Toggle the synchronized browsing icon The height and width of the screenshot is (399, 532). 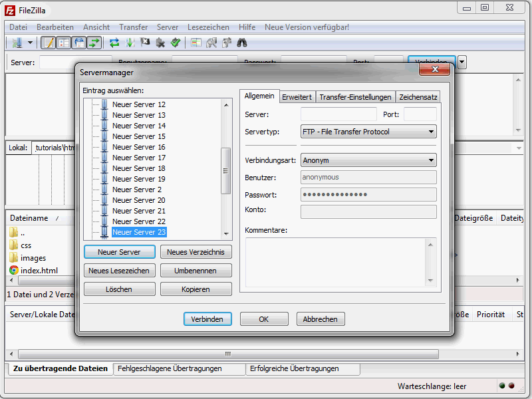pos(227,43)
